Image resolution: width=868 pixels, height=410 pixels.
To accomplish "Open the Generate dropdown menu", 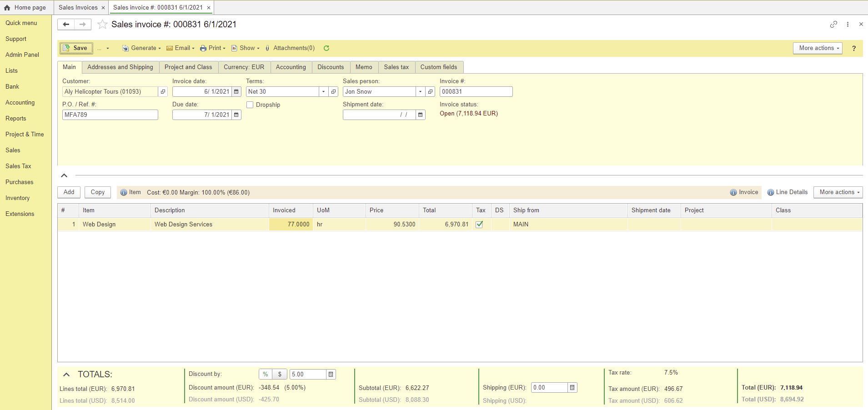I will click(x=141, y=48).
